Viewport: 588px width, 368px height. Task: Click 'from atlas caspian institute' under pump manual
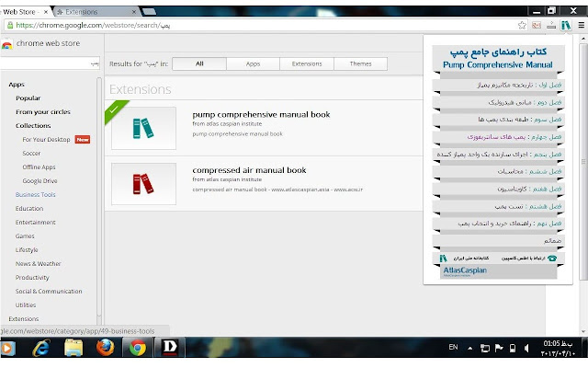point(227,124)
